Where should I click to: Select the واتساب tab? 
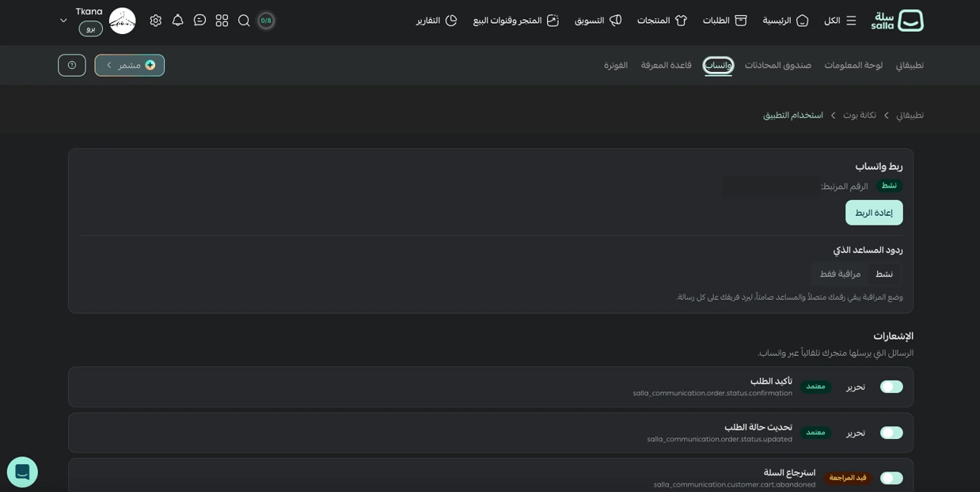click(718, 66)
